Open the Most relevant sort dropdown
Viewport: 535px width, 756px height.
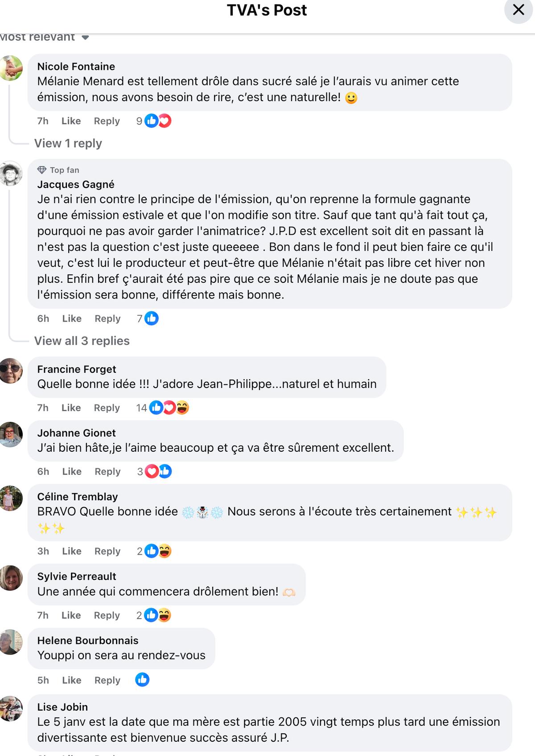pos(45,37)
